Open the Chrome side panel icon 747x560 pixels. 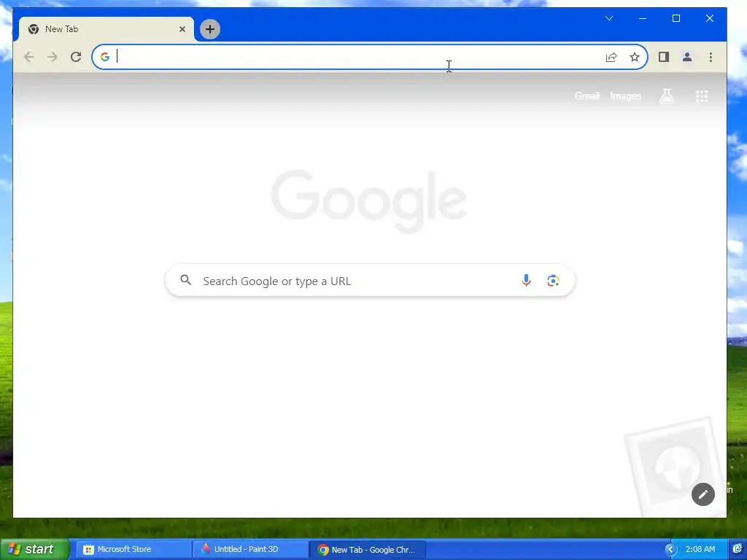pos(664,57)
